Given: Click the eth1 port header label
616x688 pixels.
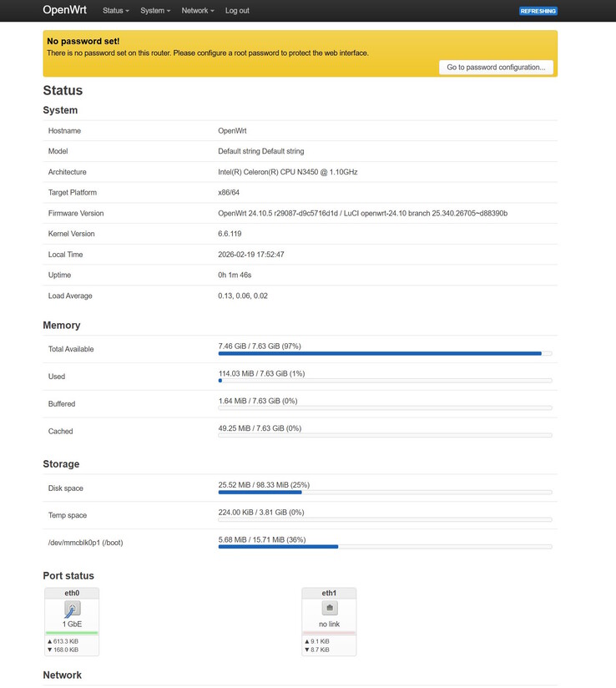Looking at the screenshot, I should coord(329,593).
